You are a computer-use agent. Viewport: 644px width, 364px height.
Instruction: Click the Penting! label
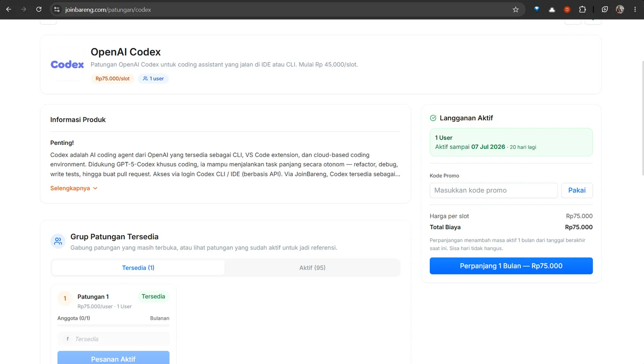62,143
